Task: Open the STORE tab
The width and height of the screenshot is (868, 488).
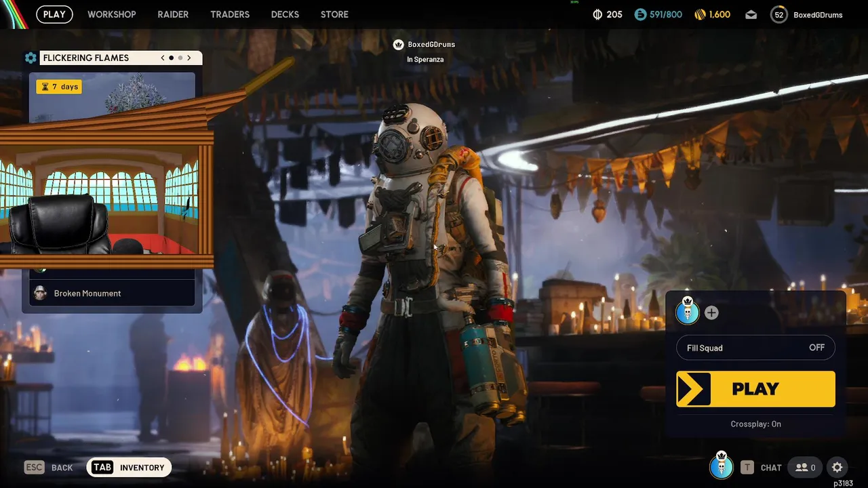Action: [334, 14]
